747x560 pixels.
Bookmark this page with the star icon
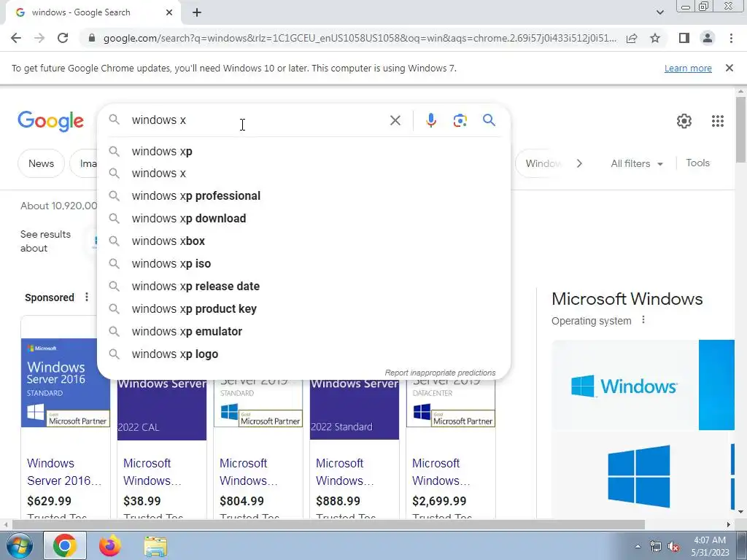tap(655, 38)
